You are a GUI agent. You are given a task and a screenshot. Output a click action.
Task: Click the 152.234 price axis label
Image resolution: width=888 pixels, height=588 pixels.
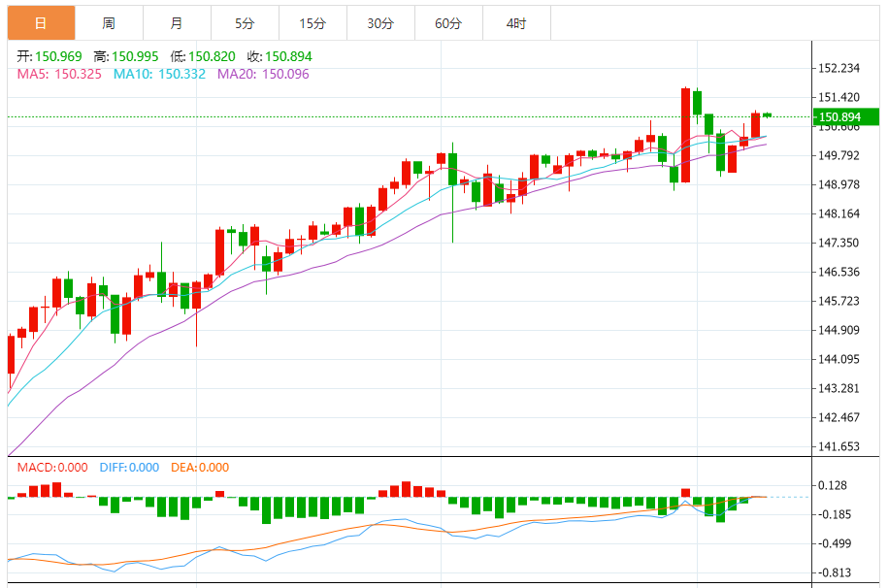tap(839, 68)
